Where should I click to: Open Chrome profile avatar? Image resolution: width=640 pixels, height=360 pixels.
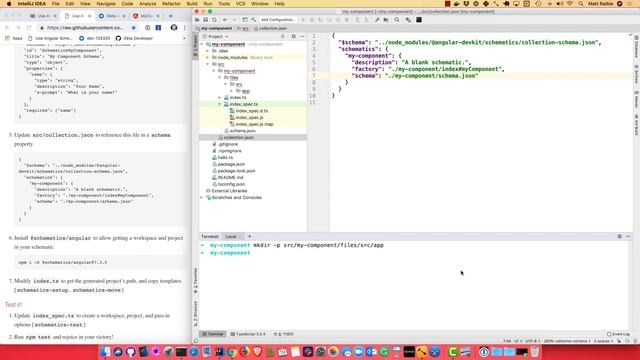[x=174, y=28]
